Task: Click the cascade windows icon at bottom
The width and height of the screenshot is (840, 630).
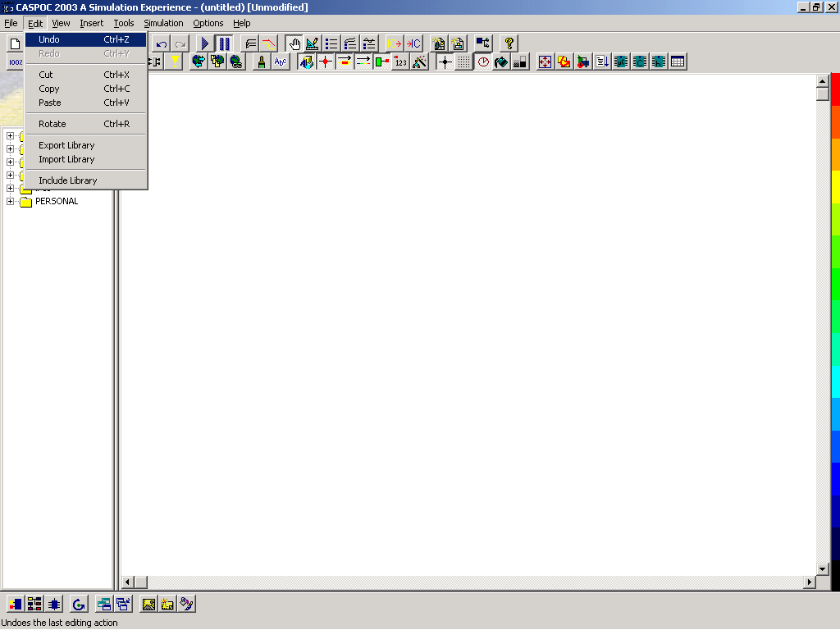Action: (123, 605)
